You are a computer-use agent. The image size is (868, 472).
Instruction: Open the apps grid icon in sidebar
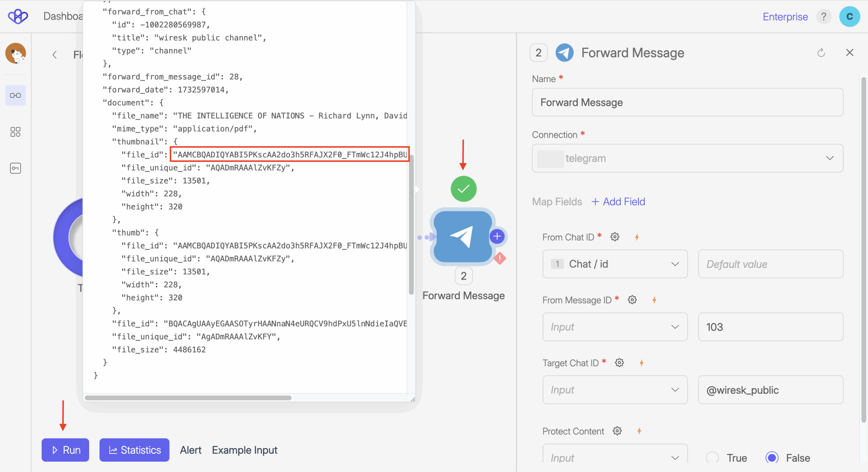coord(15,132)
